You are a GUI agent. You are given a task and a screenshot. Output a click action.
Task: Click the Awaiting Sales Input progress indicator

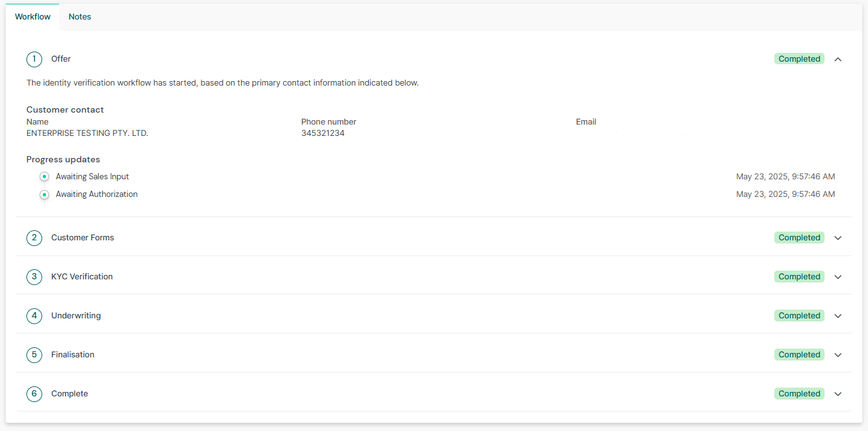44,176
